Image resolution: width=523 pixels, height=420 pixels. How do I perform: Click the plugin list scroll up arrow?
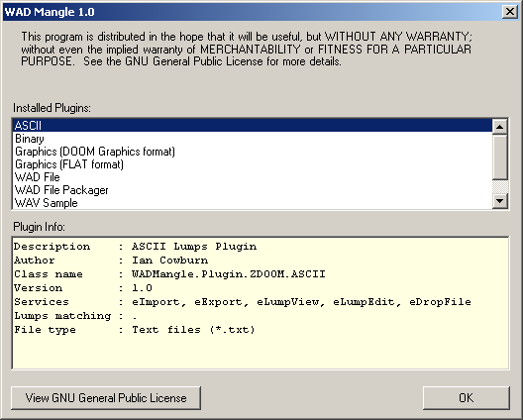(500, 127)
